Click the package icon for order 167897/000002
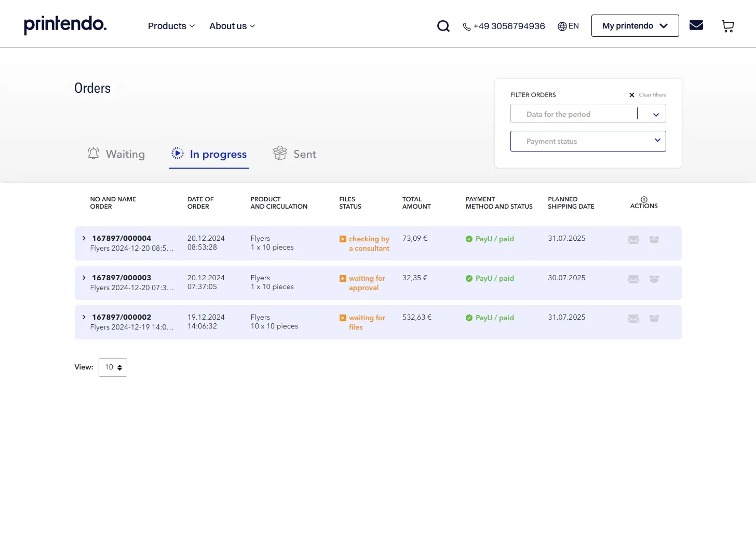The height and width of the screenshot is (534, 756). [x=654, y=319]
